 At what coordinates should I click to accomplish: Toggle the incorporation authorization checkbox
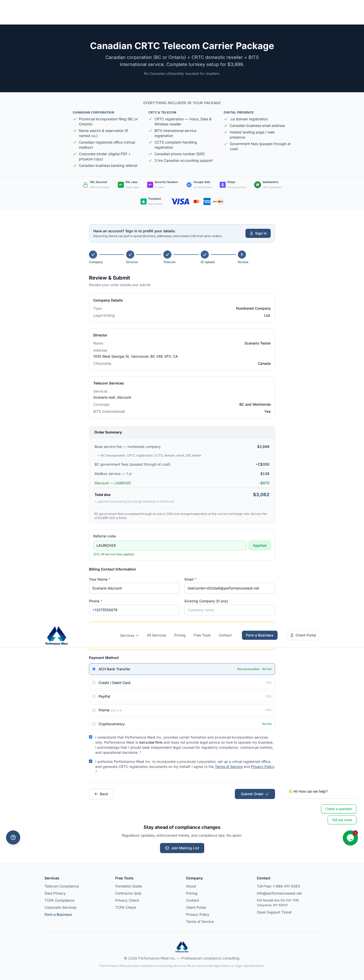click(90, 761)
